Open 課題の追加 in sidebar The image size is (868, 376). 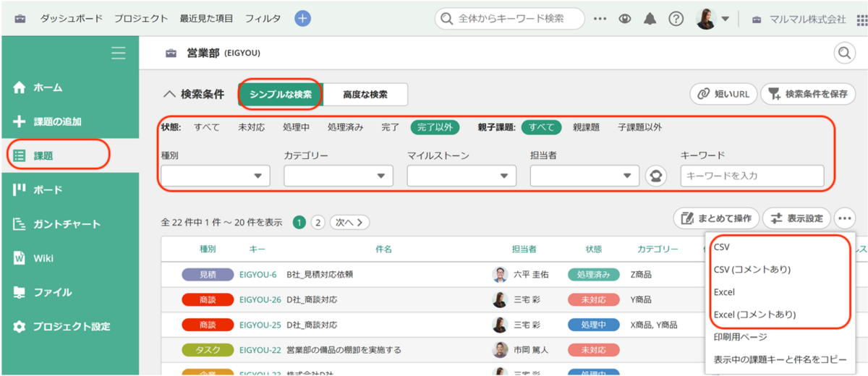(x=47, y=121)
